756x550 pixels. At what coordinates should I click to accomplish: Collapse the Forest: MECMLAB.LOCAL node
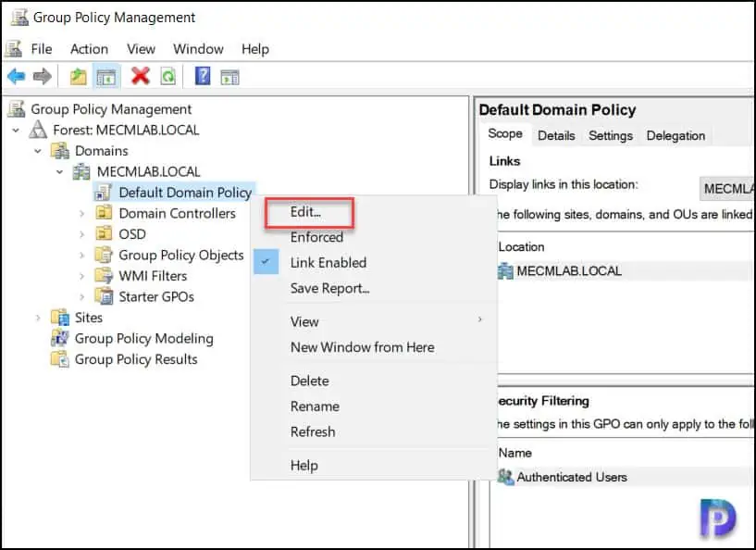(16, 131)
